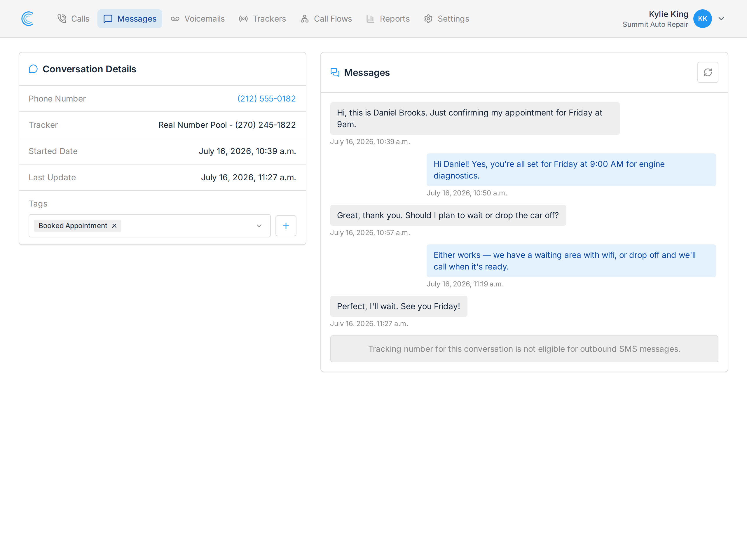Remove the Booked Appointment tag
Image resolution: width=747 pixels, height=560 pixels.
click(114, 225)
